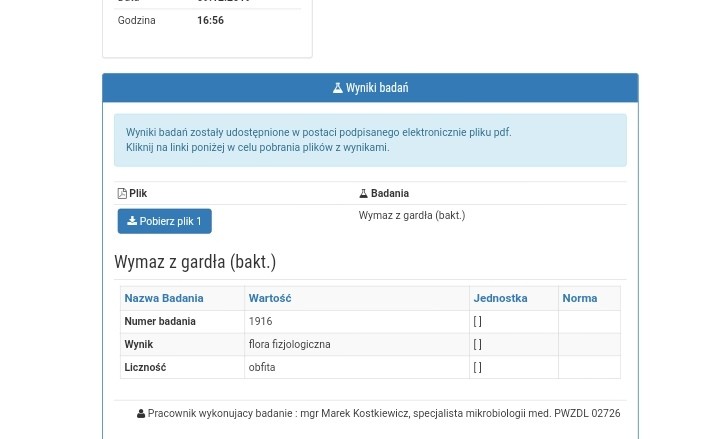Click the Norma column header
This screenshot has height=439, width=720.
579,298
